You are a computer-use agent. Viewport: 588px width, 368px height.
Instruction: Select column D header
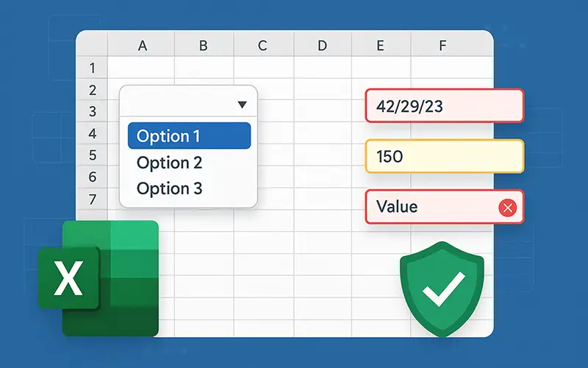click(322, 46)
